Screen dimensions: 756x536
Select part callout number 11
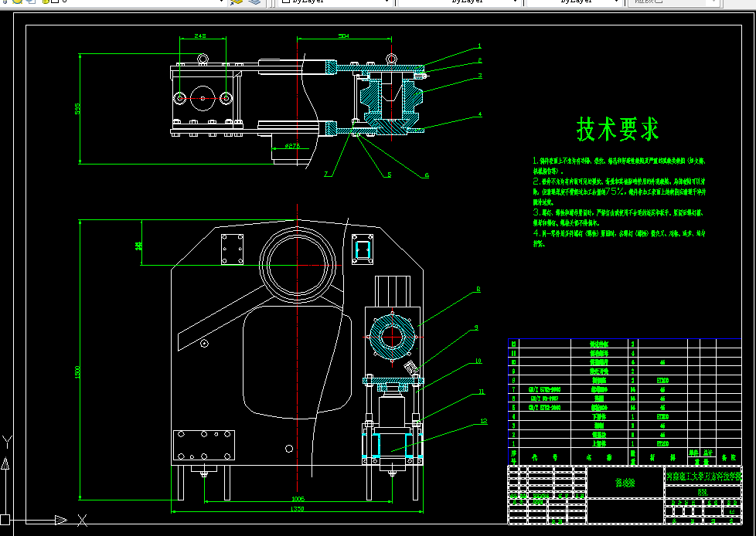pyautogui.click(x=481, y=392)
